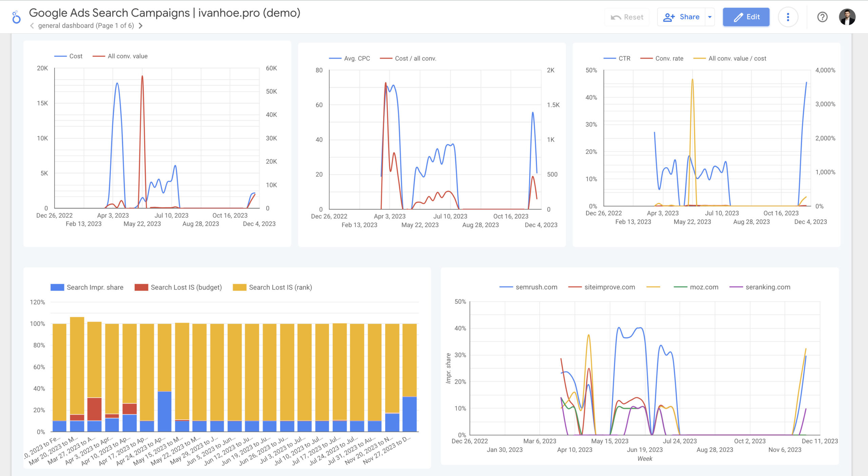Open the three-dot more options menu

click(788, 17)
